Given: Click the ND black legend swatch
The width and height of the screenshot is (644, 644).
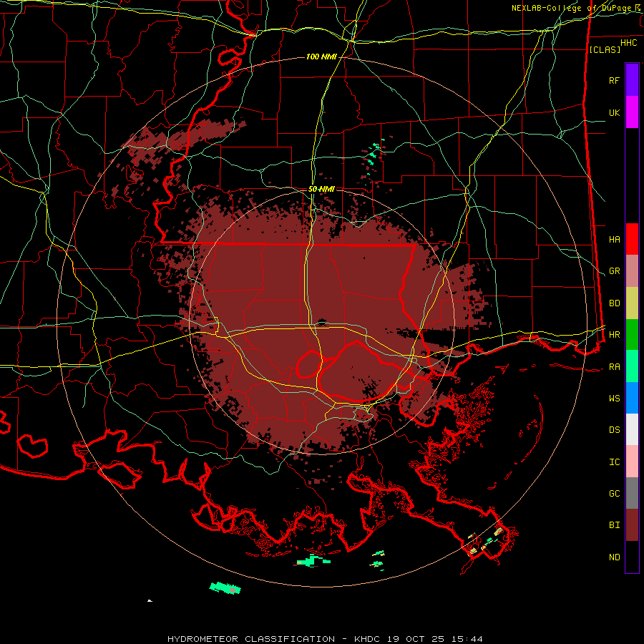Looking at the screenshot, I should coord(632,557).
